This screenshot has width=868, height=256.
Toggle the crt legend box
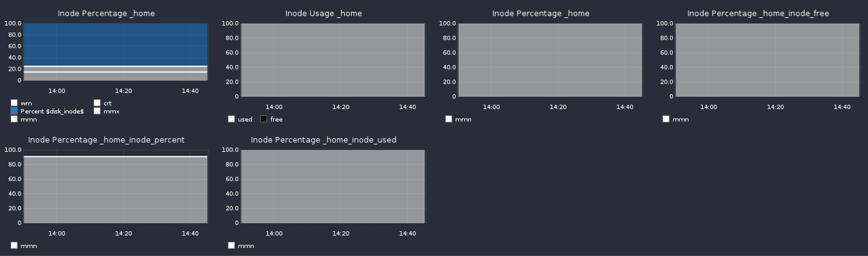click(x=97, y=103)
